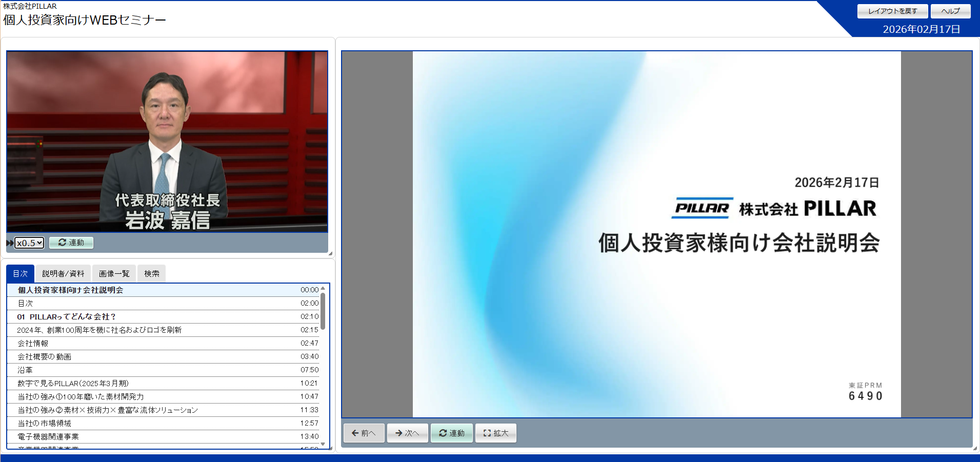Click the 拡大 enlarge slide button
980x462 pixels.
[x=495, y=433]
